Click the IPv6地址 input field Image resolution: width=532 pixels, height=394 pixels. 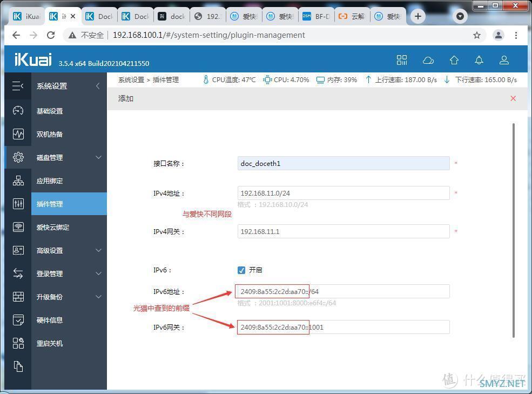click(x=344, y=291)
